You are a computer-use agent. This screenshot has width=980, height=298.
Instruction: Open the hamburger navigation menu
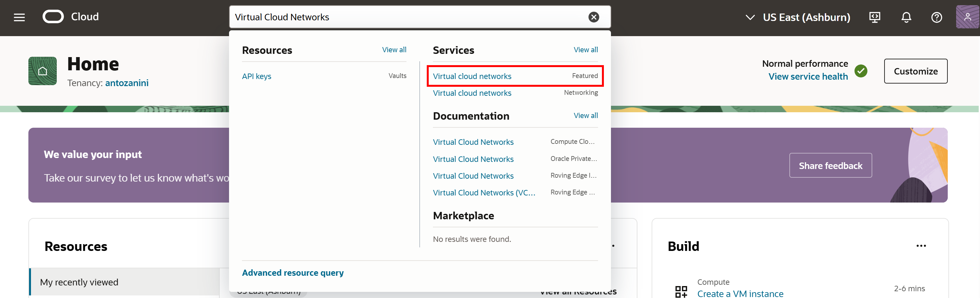coord(19,17)
